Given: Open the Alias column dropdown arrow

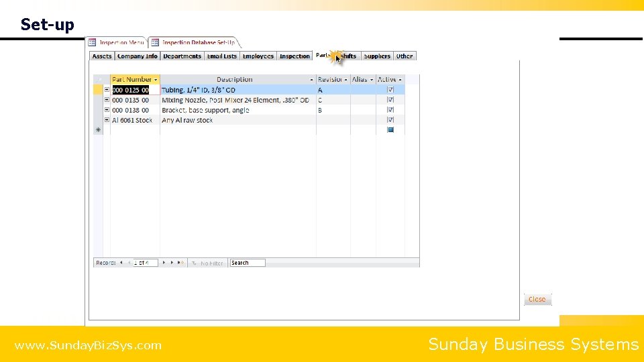Looking at the screenshot, I should click(372, 80).
